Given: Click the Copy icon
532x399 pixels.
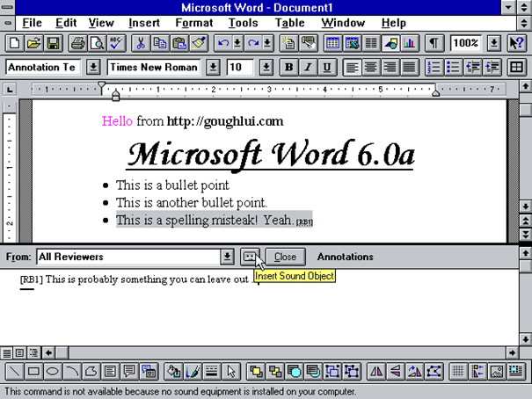Looking at the screenshot, I should [160, 43].
